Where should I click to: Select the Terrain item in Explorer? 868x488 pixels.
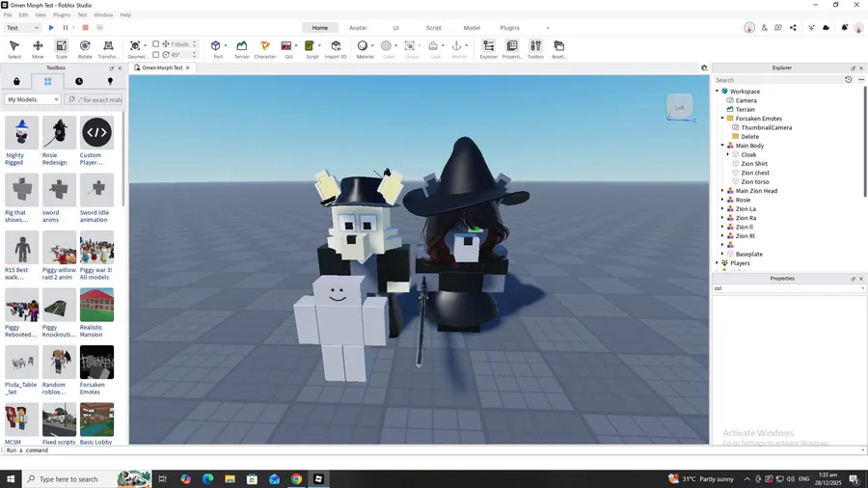click(x=746, y=110)
